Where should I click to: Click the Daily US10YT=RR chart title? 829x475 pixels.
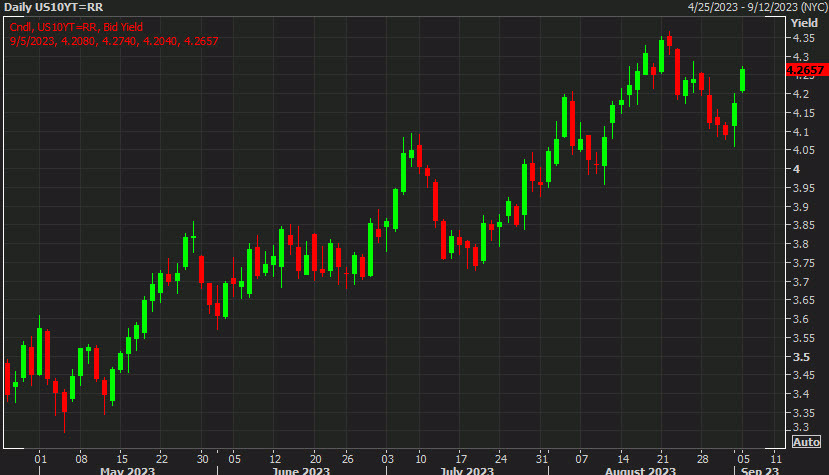[52, 7]
